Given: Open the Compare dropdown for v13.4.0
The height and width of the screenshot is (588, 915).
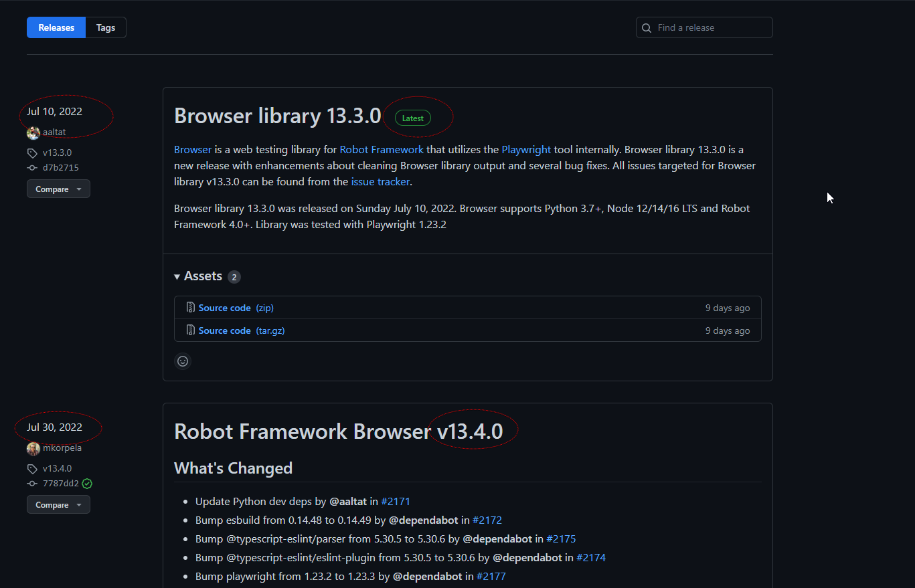Looking at the screenshot, I should pyautogui.click(x=58, y=504).
